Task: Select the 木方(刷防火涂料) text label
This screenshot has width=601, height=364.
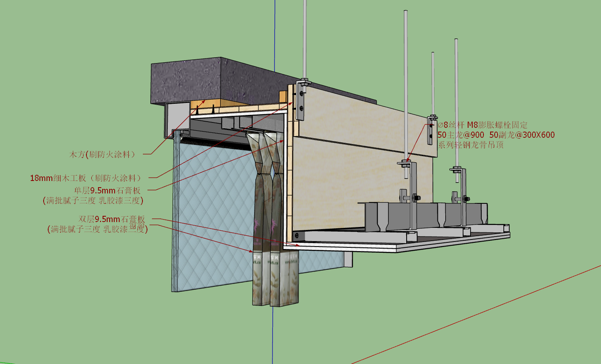Action: click(x=103, y=154)
